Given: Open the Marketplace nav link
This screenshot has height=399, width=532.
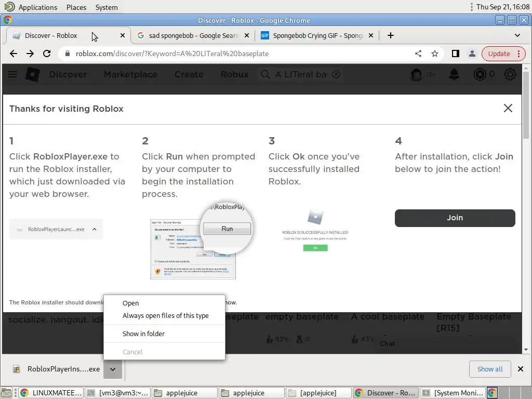Looking at the screenshot, I should [130, 74].
